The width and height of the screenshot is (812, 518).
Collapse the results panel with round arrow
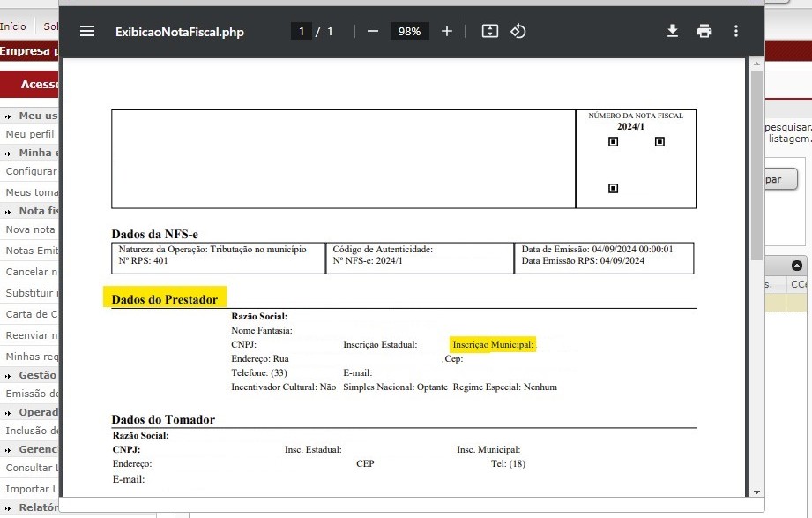tap(797, 265)
